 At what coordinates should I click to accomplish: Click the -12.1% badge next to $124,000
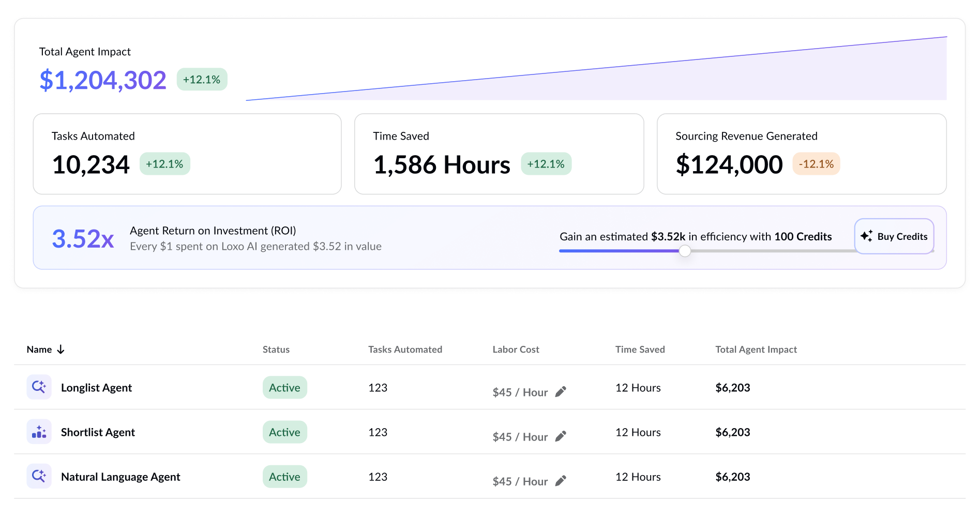click(816, 164)
